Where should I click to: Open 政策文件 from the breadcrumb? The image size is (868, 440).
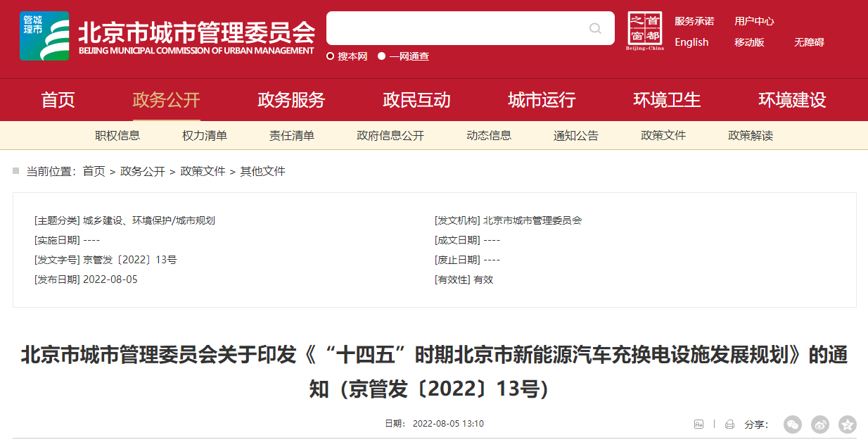click(201, 171)
